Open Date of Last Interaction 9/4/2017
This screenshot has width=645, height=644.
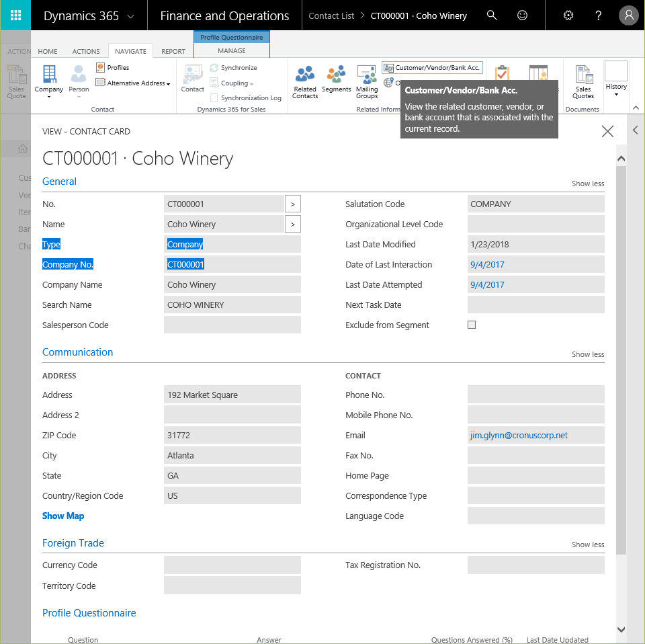[487, 265]
